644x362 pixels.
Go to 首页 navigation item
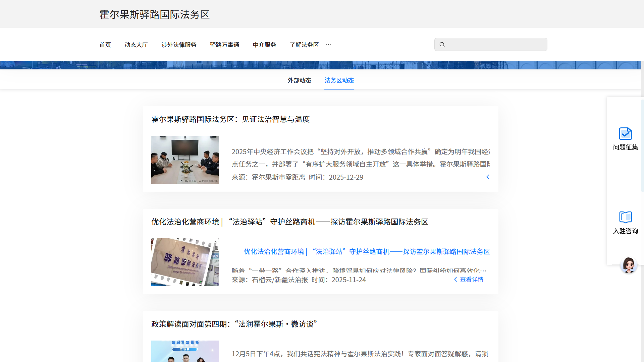(105, 45)
